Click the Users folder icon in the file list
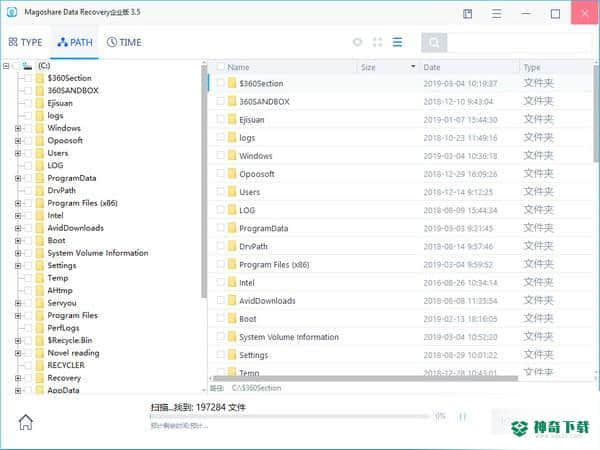 232,192
